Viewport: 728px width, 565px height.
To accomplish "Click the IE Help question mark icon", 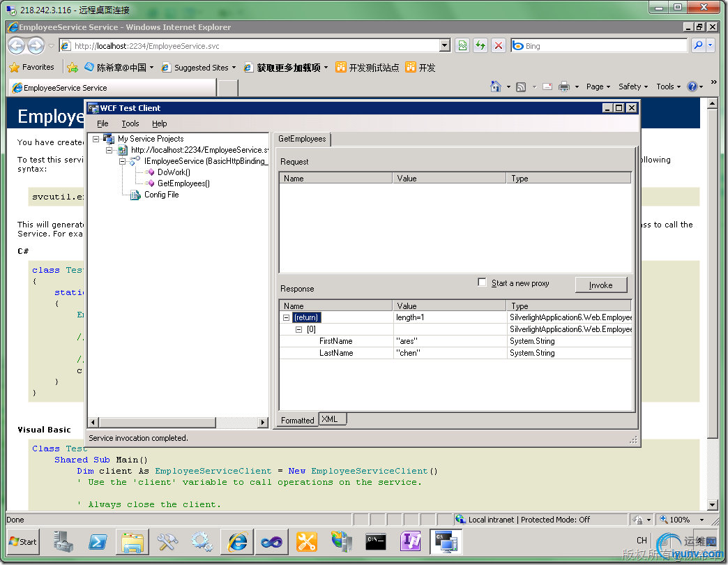I will pyautogui.click(x=692, y=86).
